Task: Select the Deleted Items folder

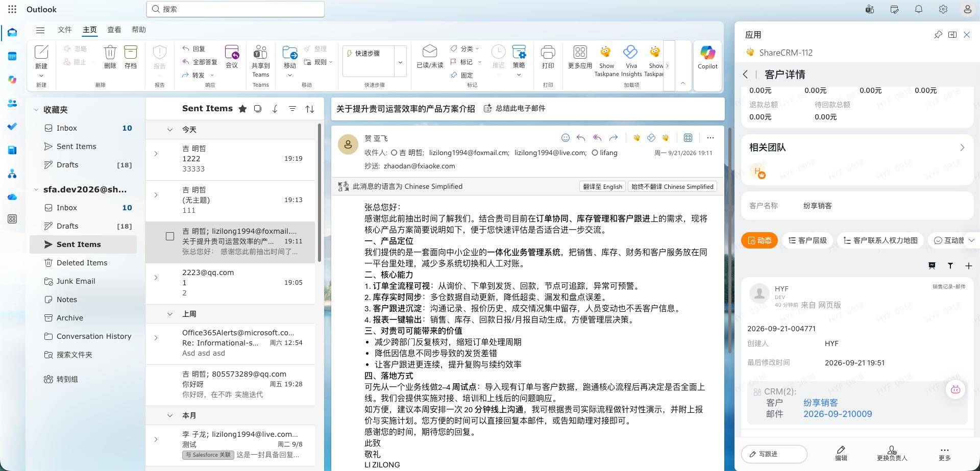Action: [83, 263]
